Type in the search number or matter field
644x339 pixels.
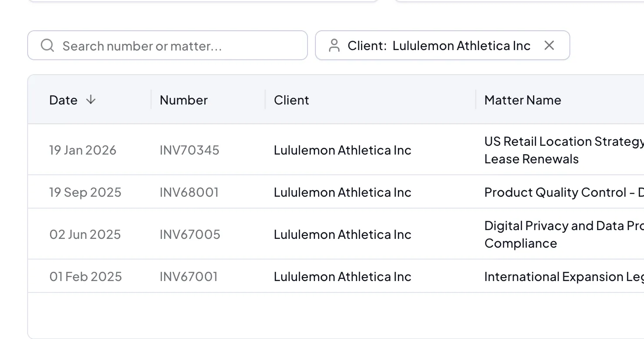click(175, 46)
